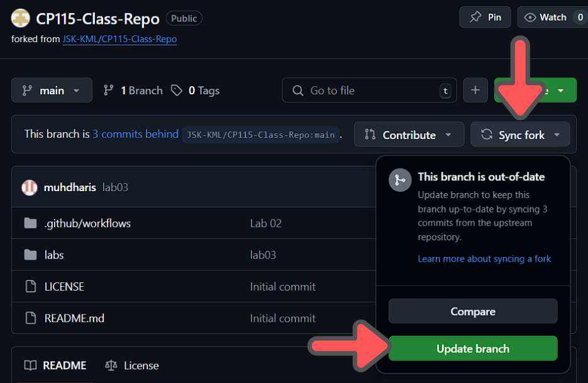Click the sync arrows icon in Sync fork
Image resolution: width=588 pixels, height=383 pixels.
coord(487,135)
